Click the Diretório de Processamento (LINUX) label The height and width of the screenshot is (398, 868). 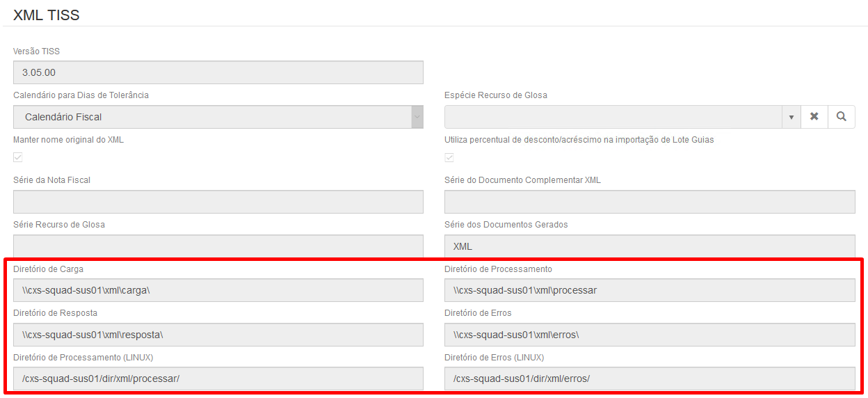(83, 358)
